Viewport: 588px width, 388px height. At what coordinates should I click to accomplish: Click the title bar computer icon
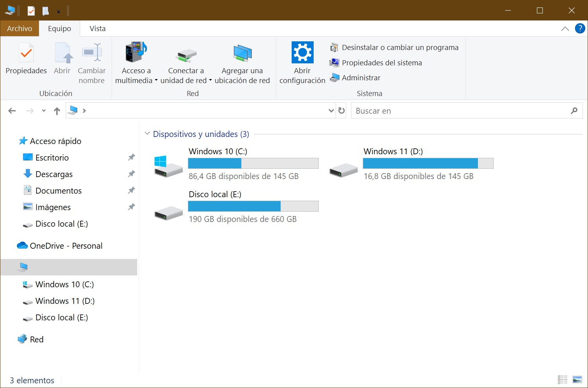click(10, 11)
